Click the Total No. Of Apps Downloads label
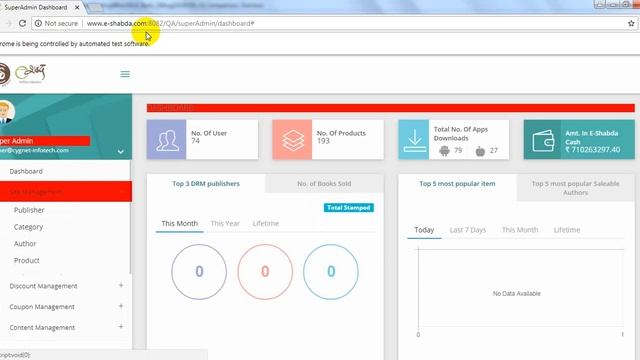The width and height of the screenshot is (640, 360). point(461,133)
